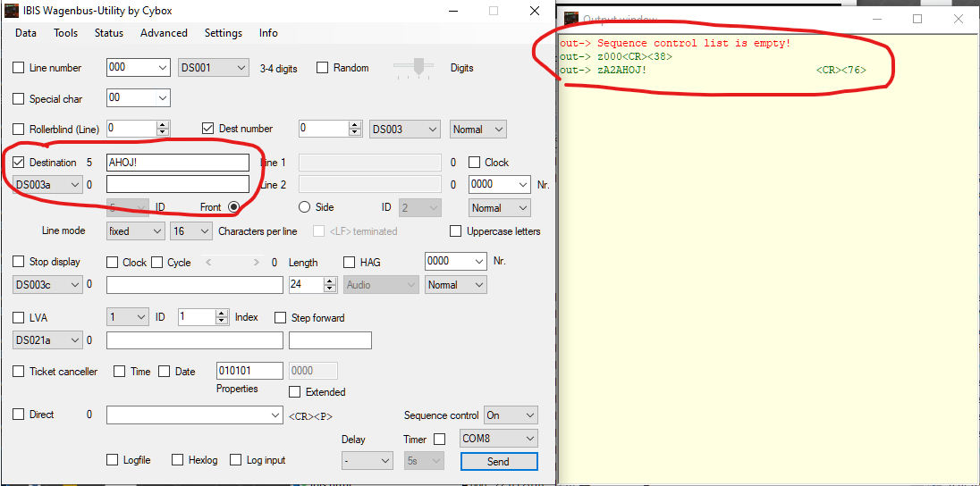Open the 16 characters per line dropdown

point(192,231)
